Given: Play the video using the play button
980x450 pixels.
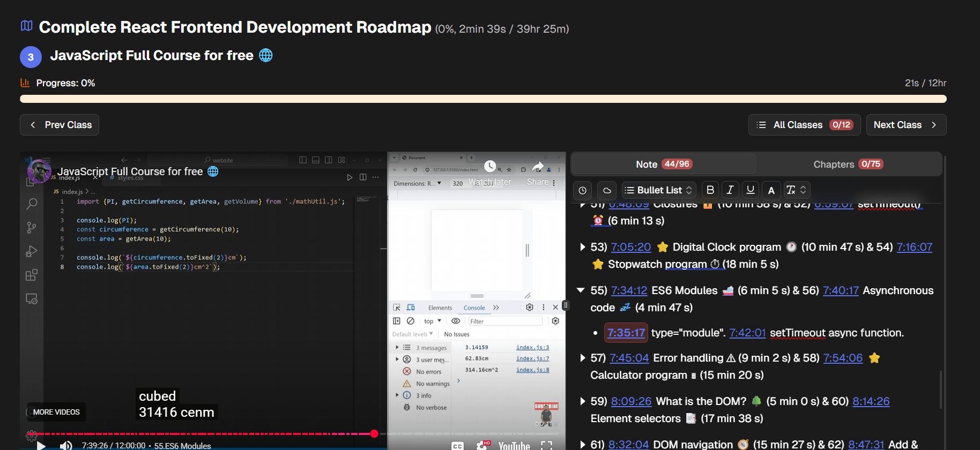Looking at the screenshot, I should pos(41,445).
